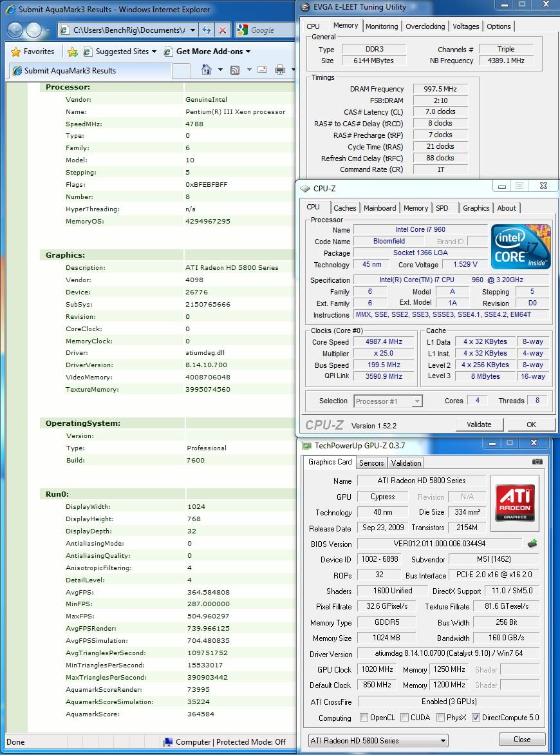Open the Voltages tab in E-LEET

coord(466,26)
